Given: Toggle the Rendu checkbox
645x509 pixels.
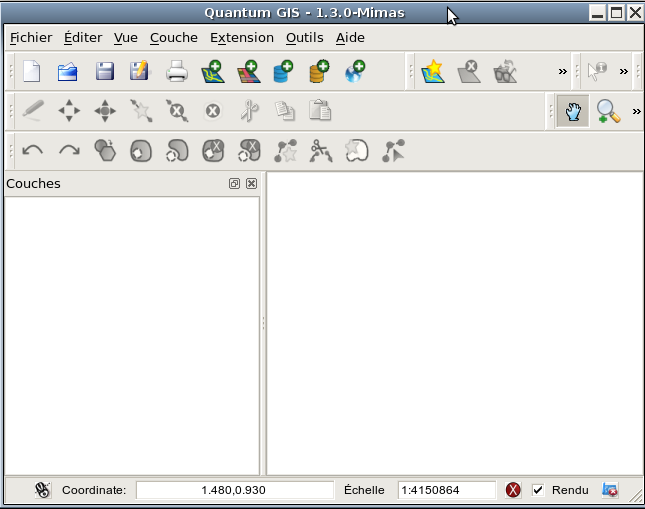Looking at the screenshot, I should [x=538, y=490].
